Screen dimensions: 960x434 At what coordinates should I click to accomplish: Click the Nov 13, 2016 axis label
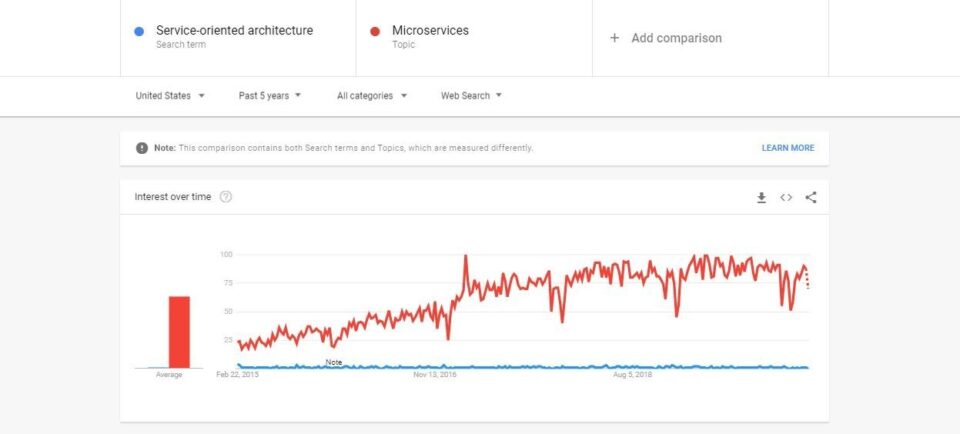(435, 375)
